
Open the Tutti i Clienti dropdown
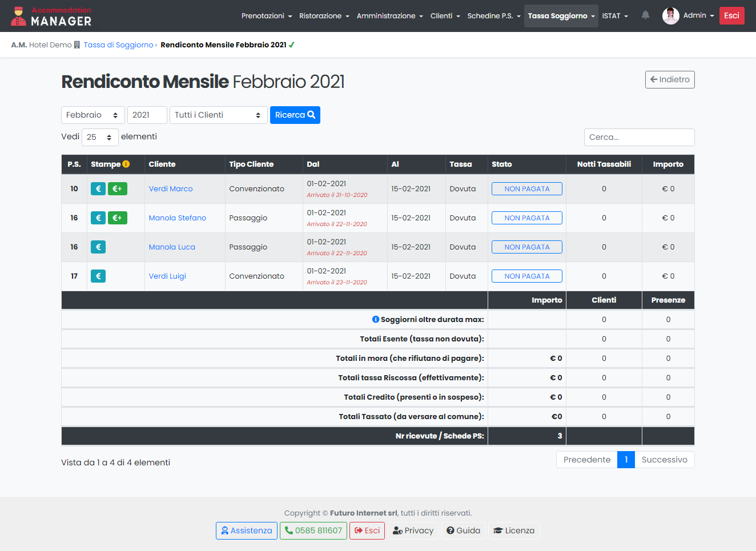pos(218,115)
